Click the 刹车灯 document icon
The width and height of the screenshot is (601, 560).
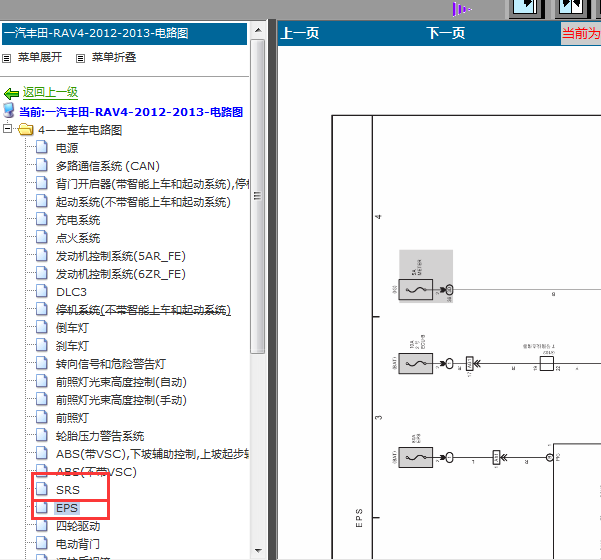42,345
